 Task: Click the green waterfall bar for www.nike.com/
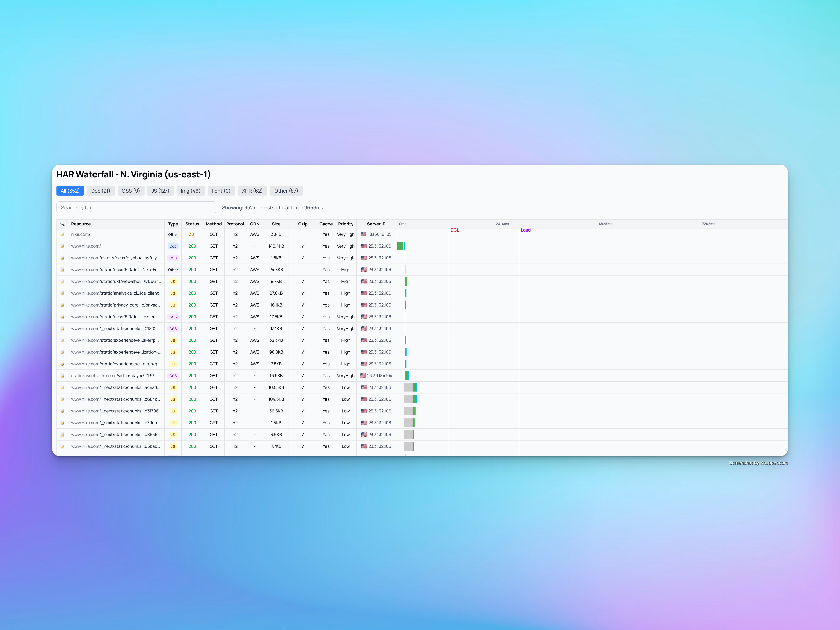[400, 246]
